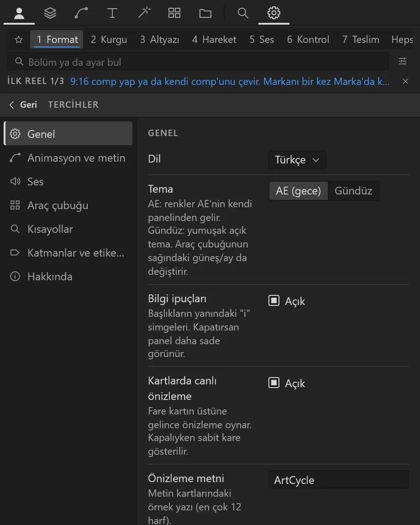The height and width of the screenshot is (525, 420).
Task: Toggle Kartlarda canlı önizleme checkbox
Action: [274, 383]
